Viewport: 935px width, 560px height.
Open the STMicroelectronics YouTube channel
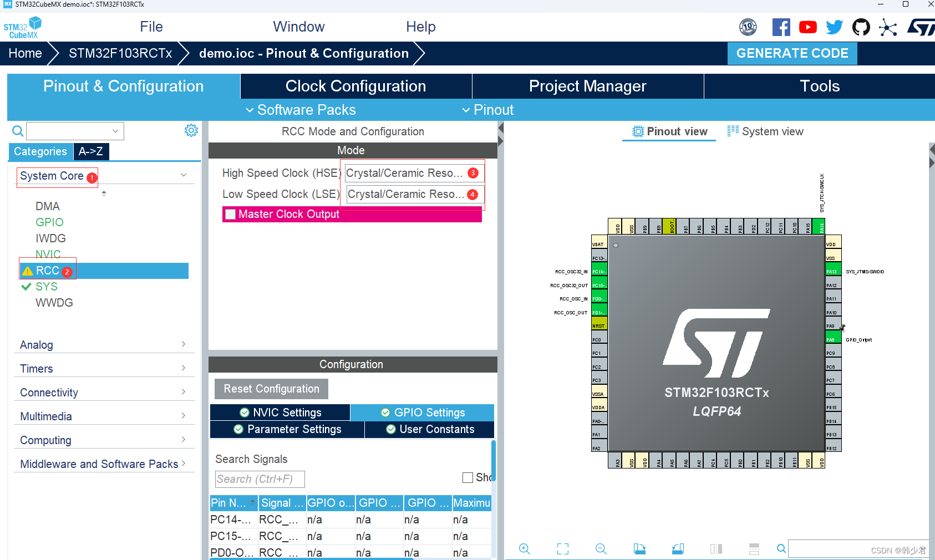click(x=807, y=26)
